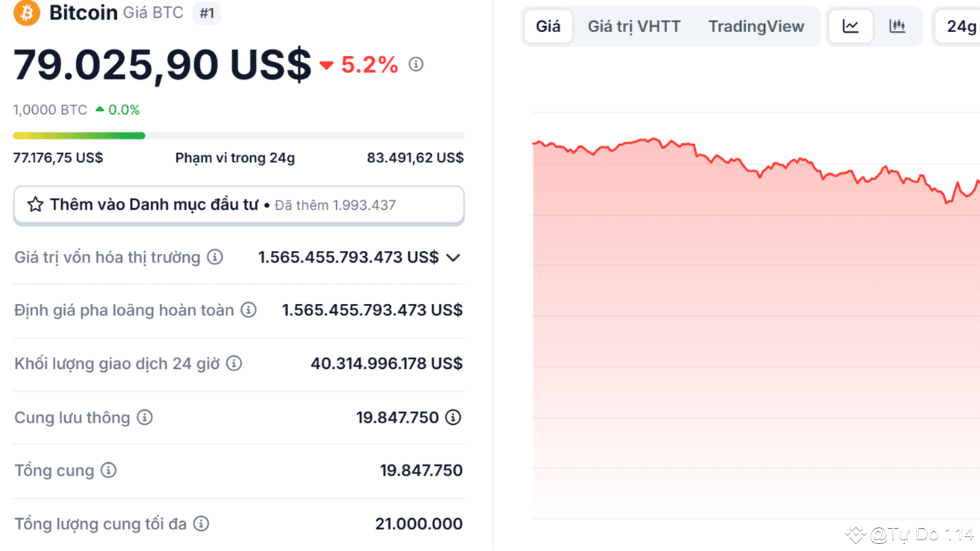Click the info icon next to Cung lưu thông
980x551 pixels.
click(x=145, y=417)
